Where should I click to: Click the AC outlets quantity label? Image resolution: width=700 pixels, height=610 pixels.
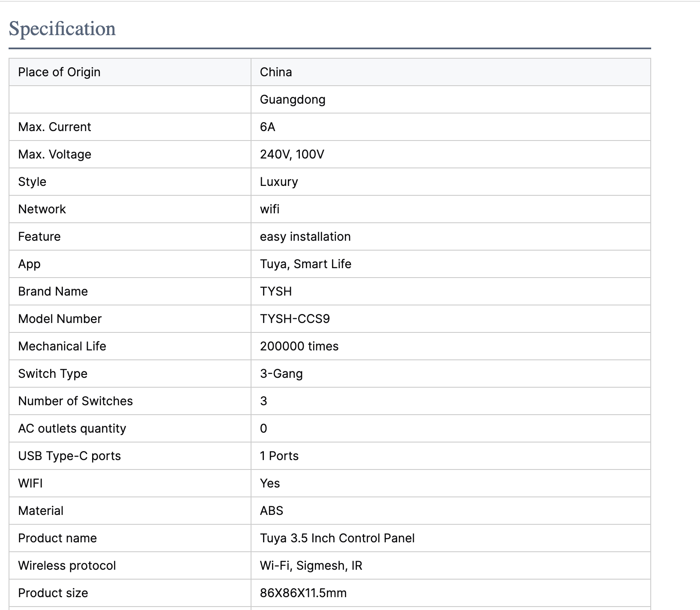tap(72, 428)
